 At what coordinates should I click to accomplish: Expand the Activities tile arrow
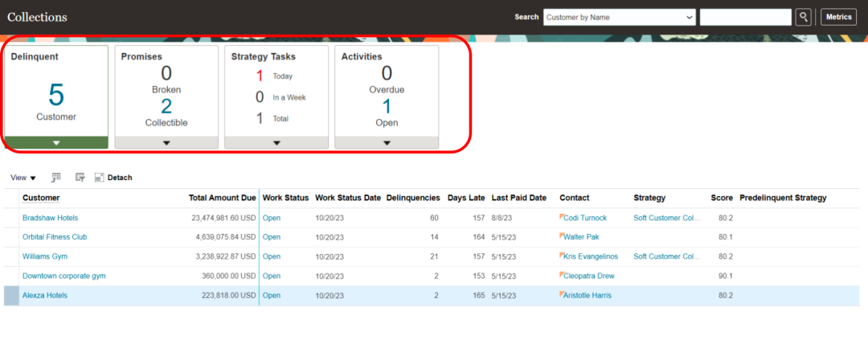[387, 142]
